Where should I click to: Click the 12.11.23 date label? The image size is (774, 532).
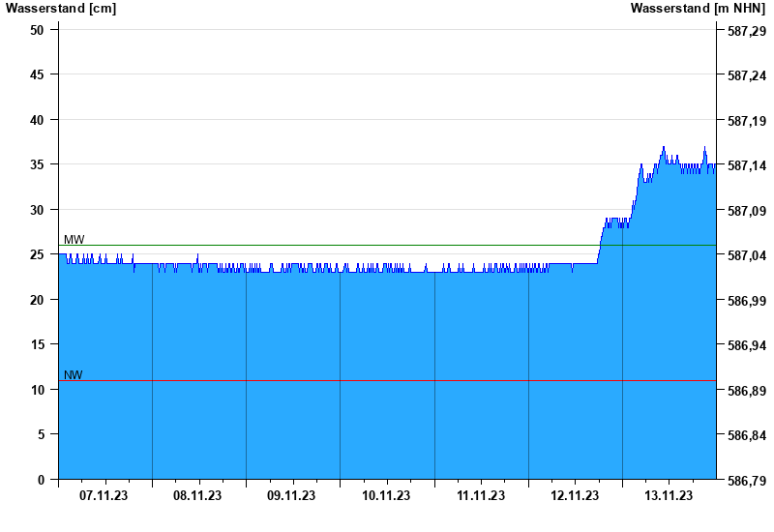point(575,495)
